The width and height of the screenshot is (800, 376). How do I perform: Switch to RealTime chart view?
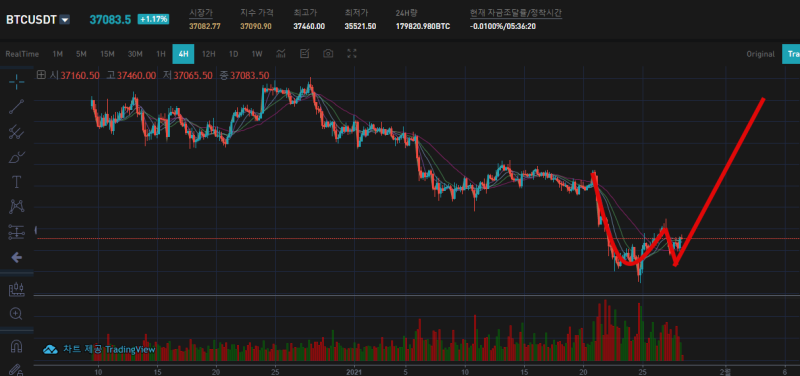22,54
